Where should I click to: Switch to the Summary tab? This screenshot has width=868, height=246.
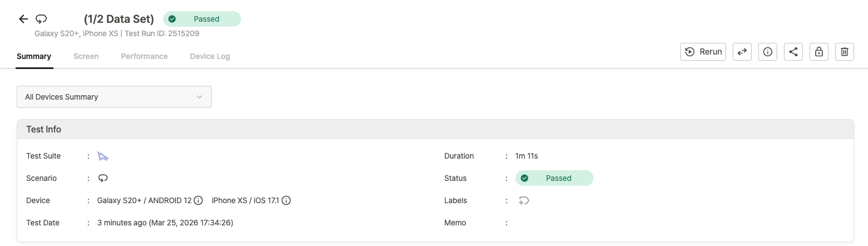pos(34,56)
